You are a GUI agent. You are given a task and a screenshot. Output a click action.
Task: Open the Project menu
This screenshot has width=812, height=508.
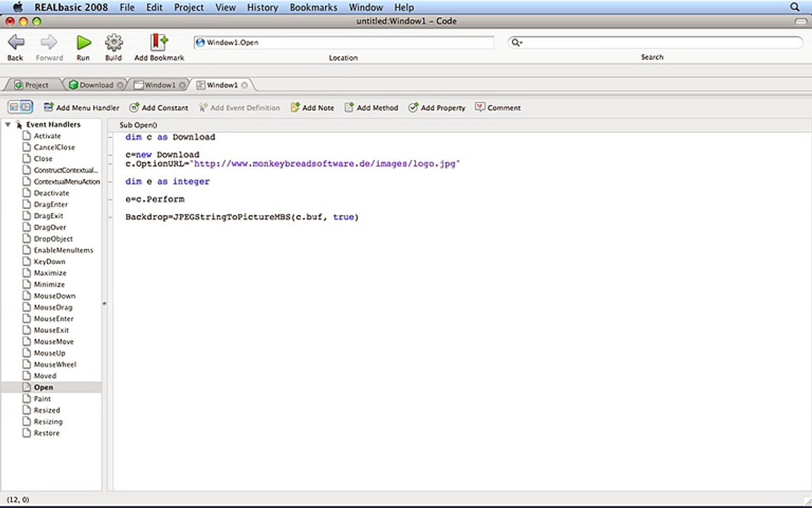pos(188,7)
